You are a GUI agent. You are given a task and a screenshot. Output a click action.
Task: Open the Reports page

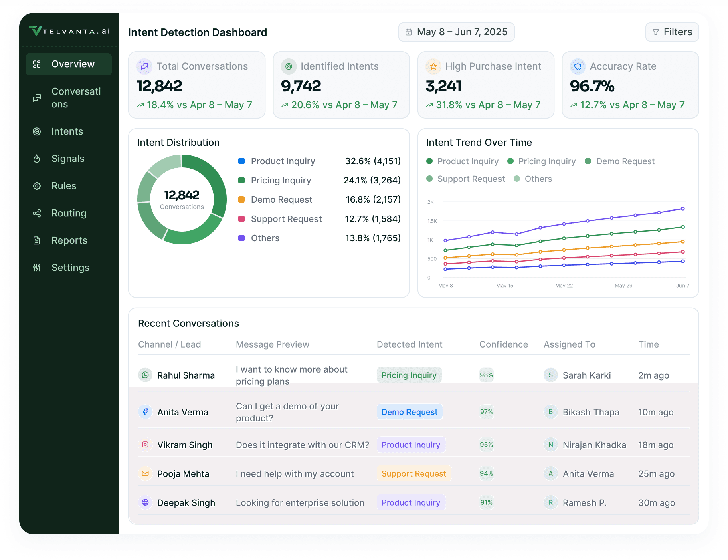pyautogui.click(x=69, y=240)
